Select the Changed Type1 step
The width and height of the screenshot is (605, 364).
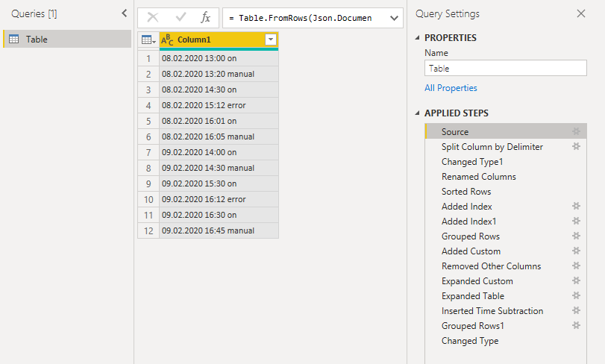[x=506, y=162]
